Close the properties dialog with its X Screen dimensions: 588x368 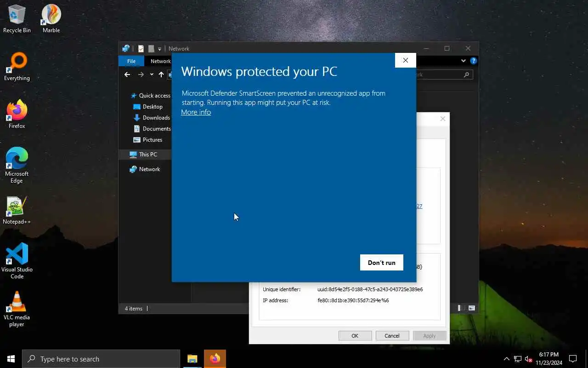pos(443,119)
